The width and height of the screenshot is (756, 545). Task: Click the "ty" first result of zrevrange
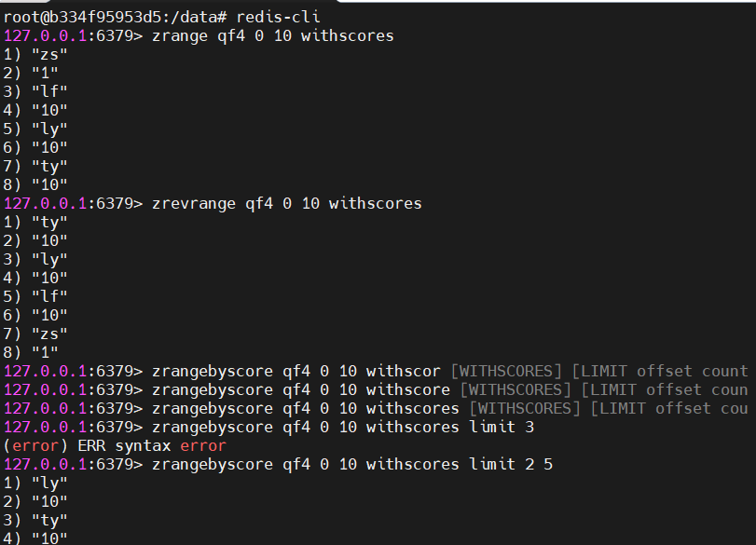(49, 222)
